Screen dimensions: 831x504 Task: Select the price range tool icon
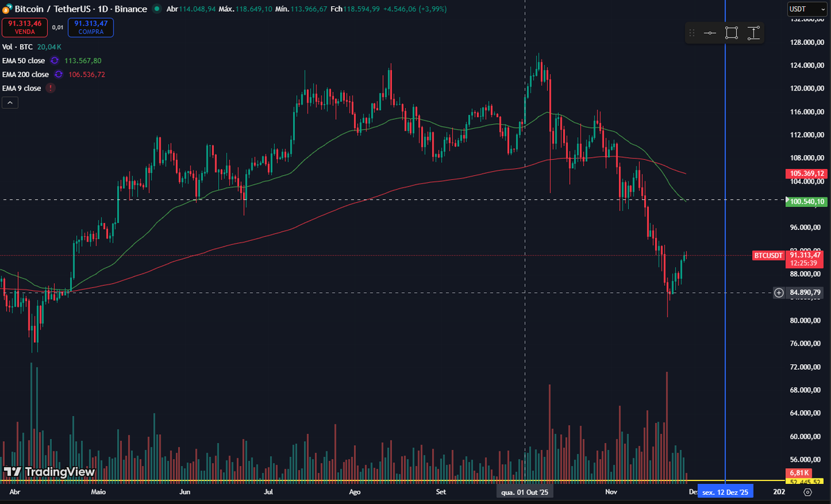(753, 33)
